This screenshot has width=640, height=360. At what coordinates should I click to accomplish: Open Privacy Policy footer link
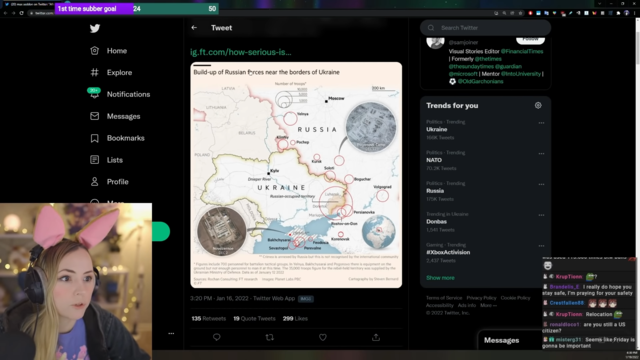pos(481,298)
